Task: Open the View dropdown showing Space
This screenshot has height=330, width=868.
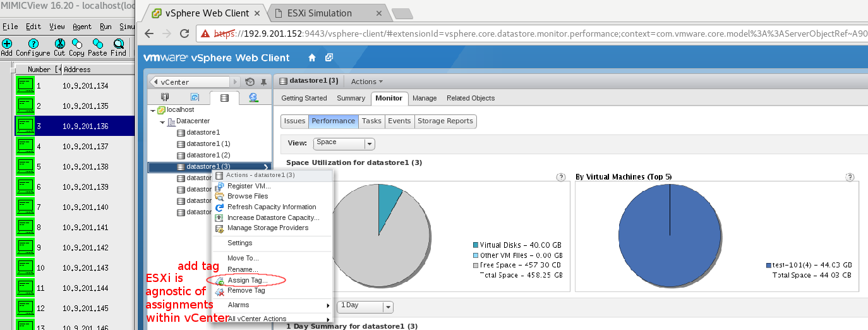Action: pyautogui.click(x=344, y=144)
